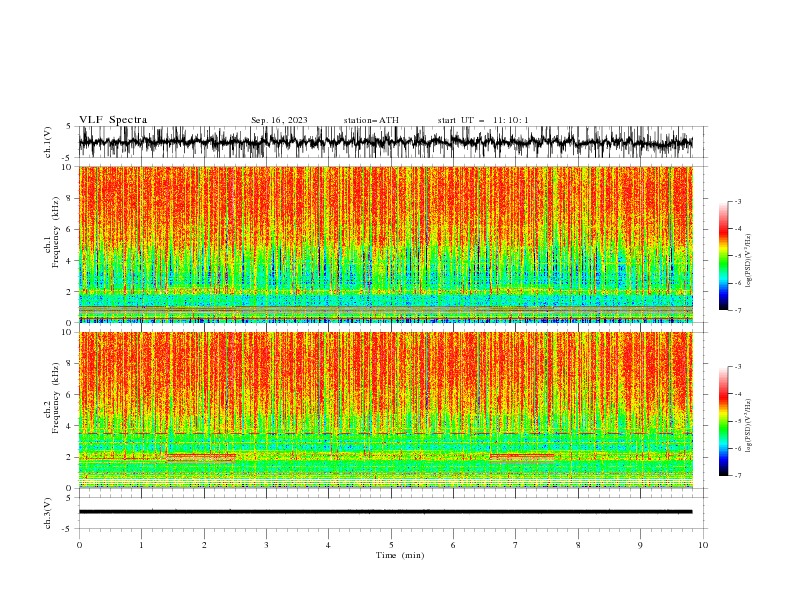
Task: Click the ch.2 red 2 kHz band near minute 7
Action: (x=522, y=456)
